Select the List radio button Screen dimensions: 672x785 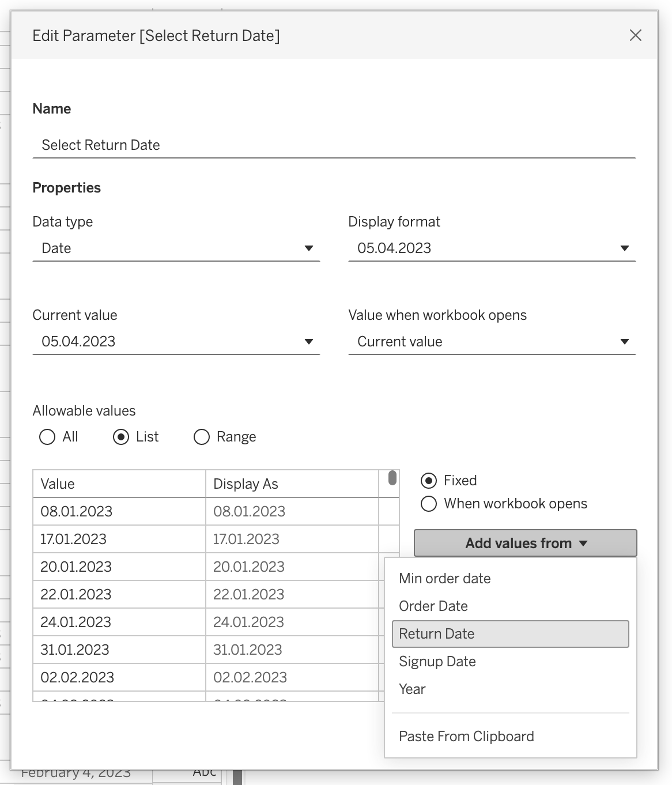121,437
